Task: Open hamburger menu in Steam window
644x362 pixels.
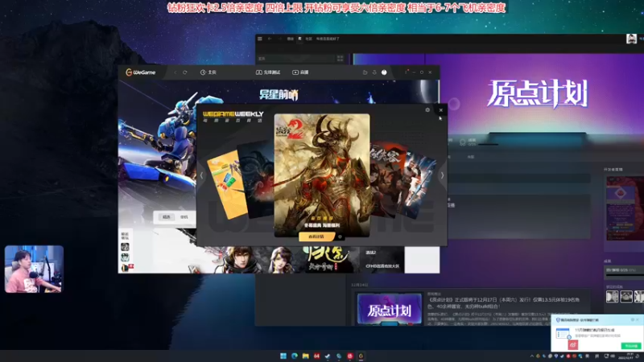Action: tap(259, 39)
